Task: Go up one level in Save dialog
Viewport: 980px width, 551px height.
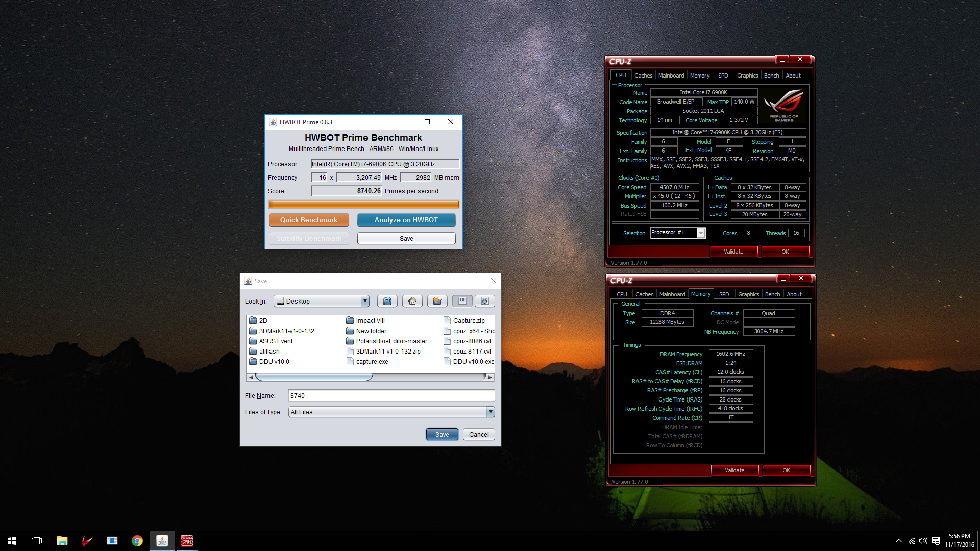Action: 387,301
